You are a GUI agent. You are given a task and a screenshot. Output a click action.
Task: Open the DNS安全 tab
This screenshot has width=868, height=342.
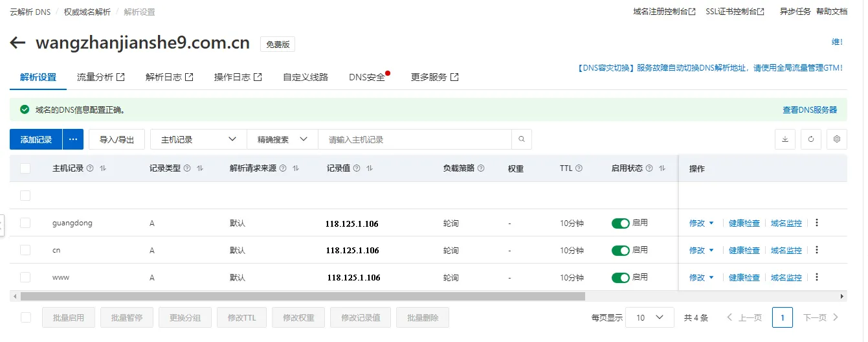(368, 77)
